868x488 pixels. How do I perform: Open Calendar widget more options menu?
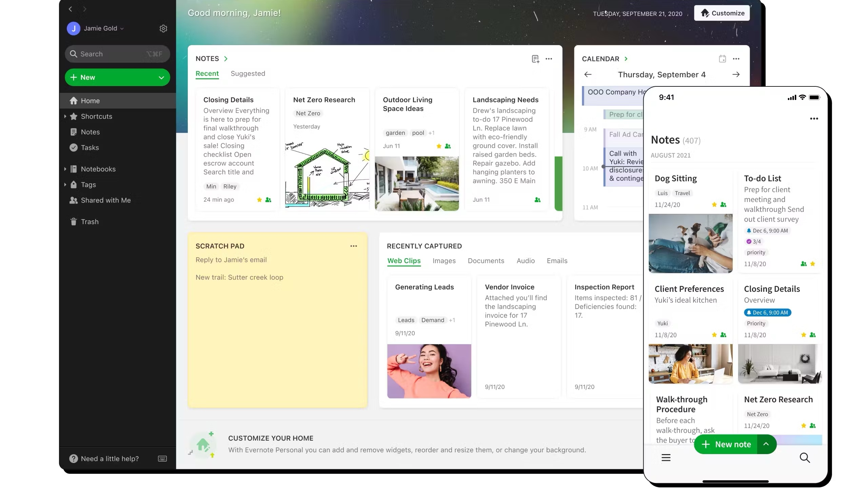(x=736, y=59)
